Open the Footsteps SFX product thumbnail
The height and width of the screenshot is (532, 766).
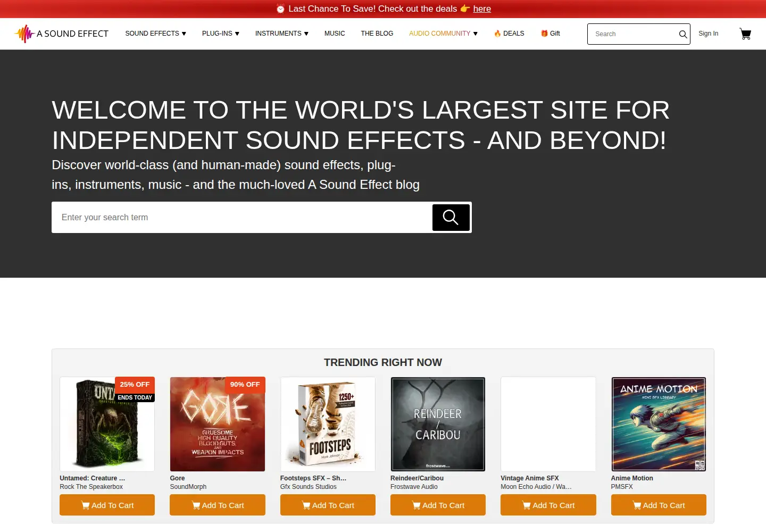[x=328, y=424]
